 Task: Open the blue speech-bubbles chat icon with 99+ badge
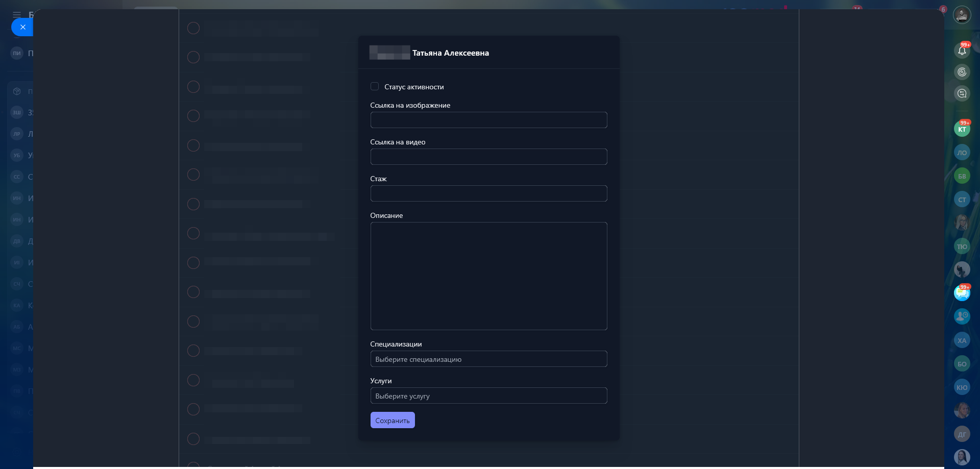(x=962, y=293)
